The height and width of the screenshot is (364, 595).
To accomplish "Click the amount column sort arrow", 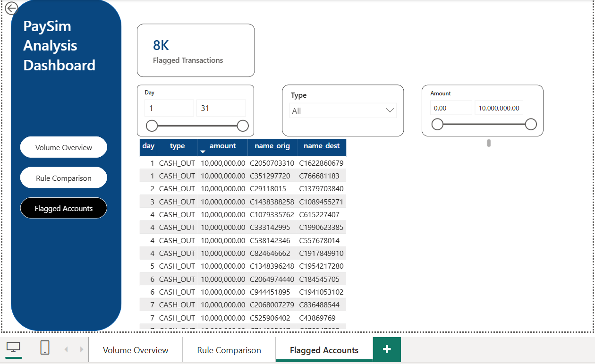I will coord(203,152).
